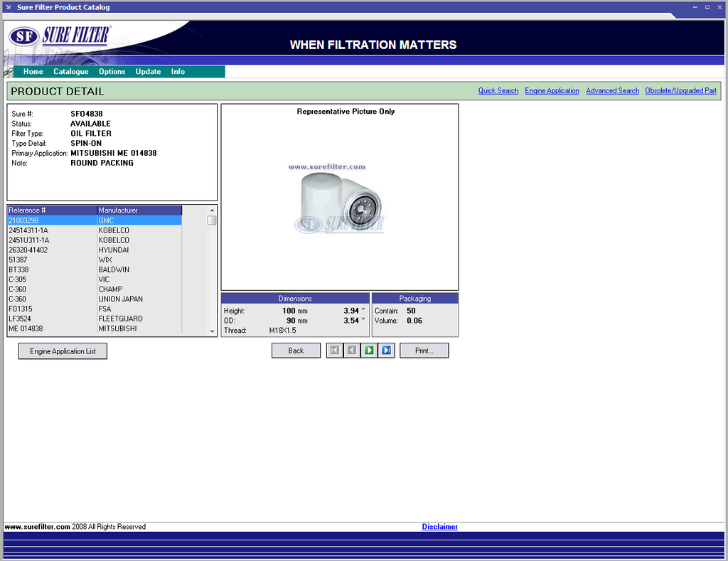Click the MITSUBISHI ME 014838 primary application

pos(114,153)
